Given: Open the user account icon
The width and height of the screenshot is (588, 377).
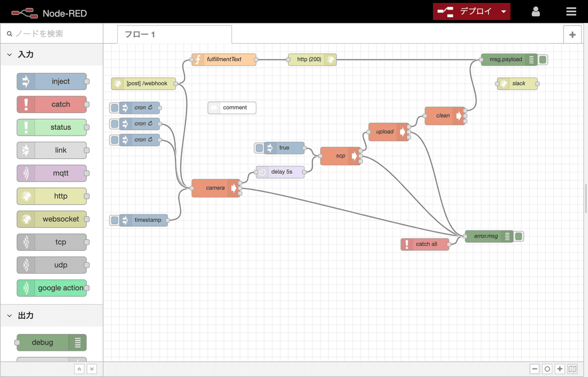Looking at the screenshot, I should coord(536,12).
